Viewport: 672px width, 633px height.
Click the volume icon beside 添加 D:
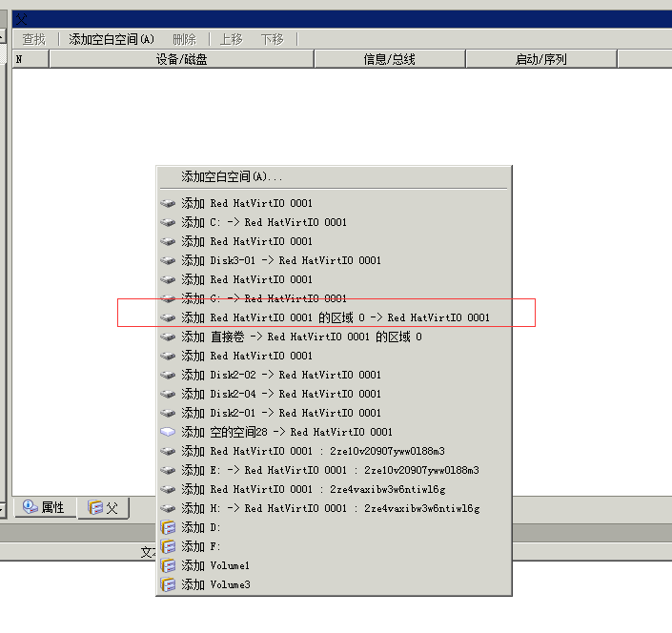169,527
